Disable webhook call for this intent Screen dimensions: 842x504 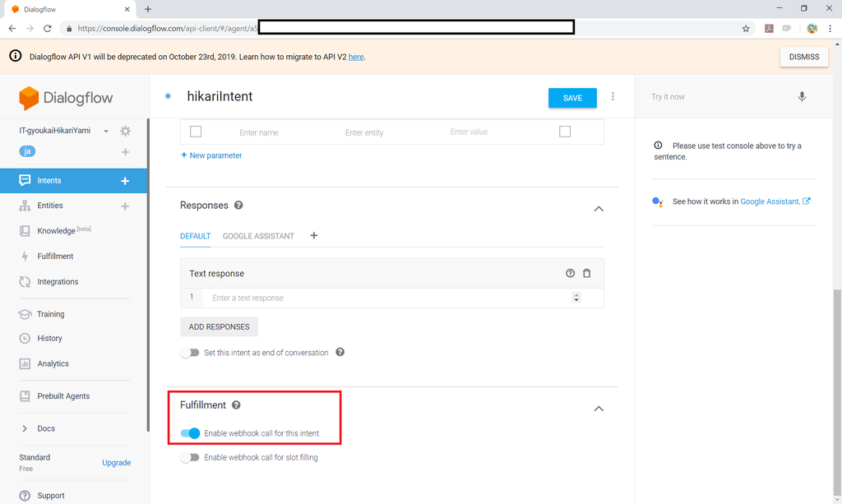(190, 433)
